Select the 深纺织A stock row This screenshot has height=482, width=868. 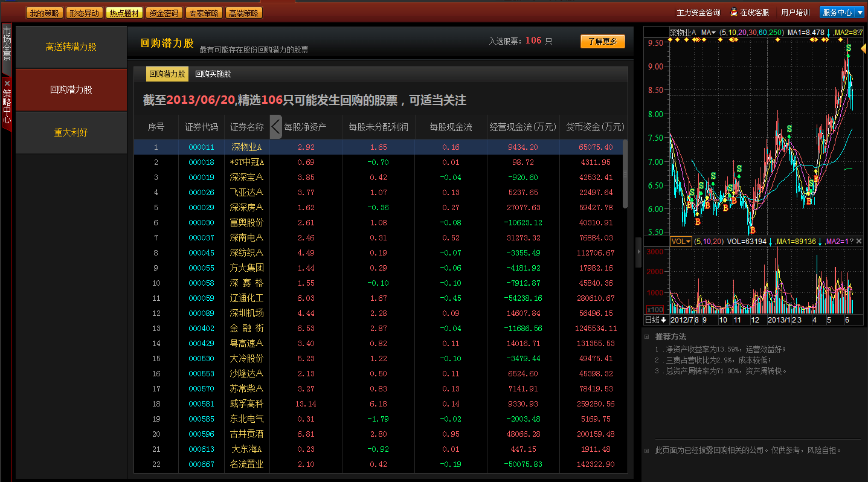(x=378, y=252)
